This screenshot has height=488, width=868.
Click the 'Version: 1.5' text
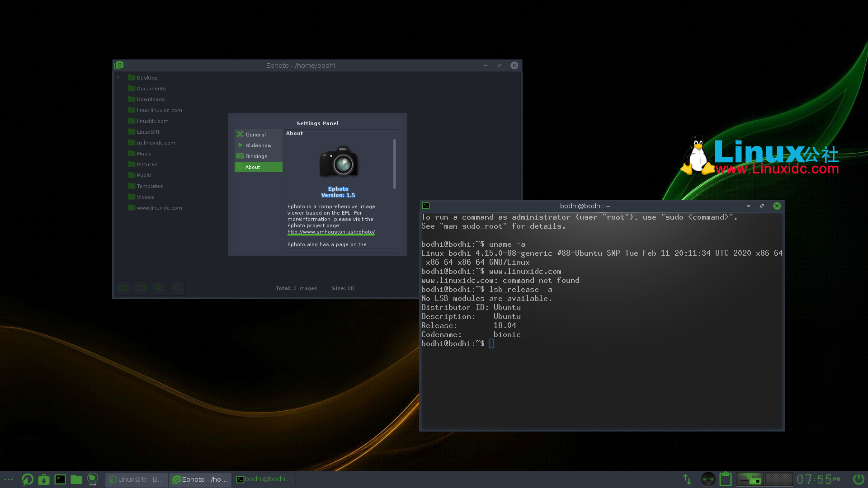(338, 195)
